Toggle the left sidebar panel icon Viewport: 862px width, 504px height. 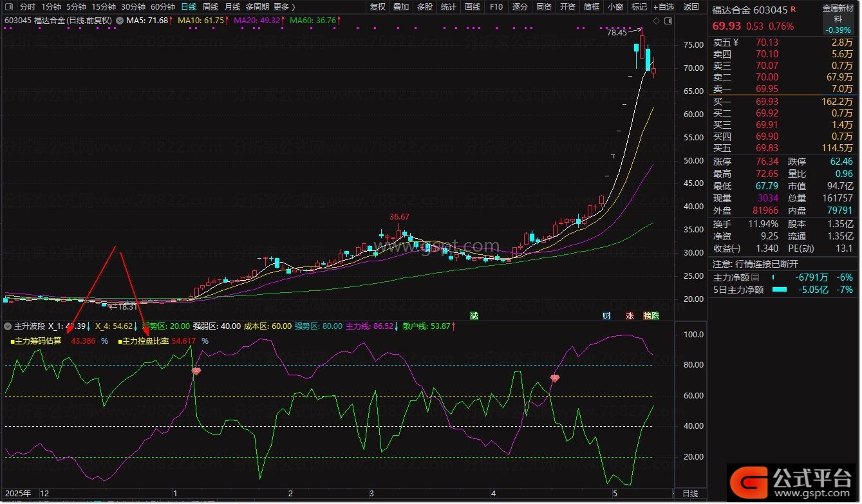(9, 6)
